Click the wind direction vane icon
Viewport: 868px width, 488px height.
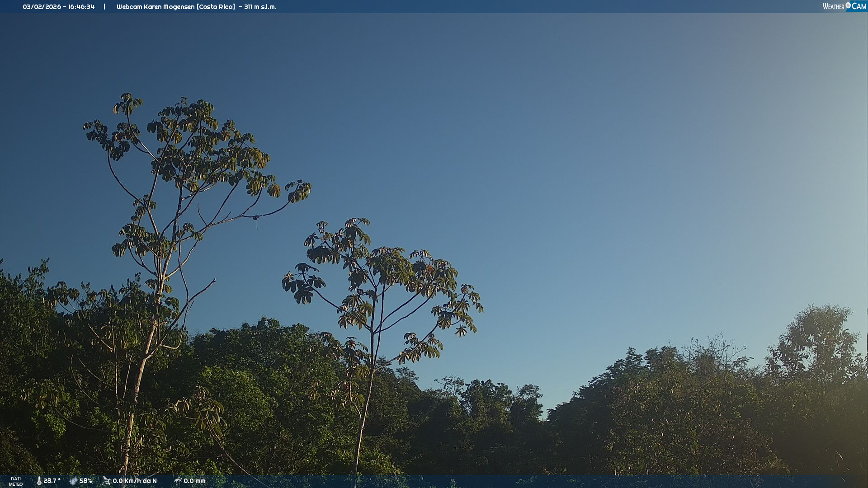coord(106,481)
